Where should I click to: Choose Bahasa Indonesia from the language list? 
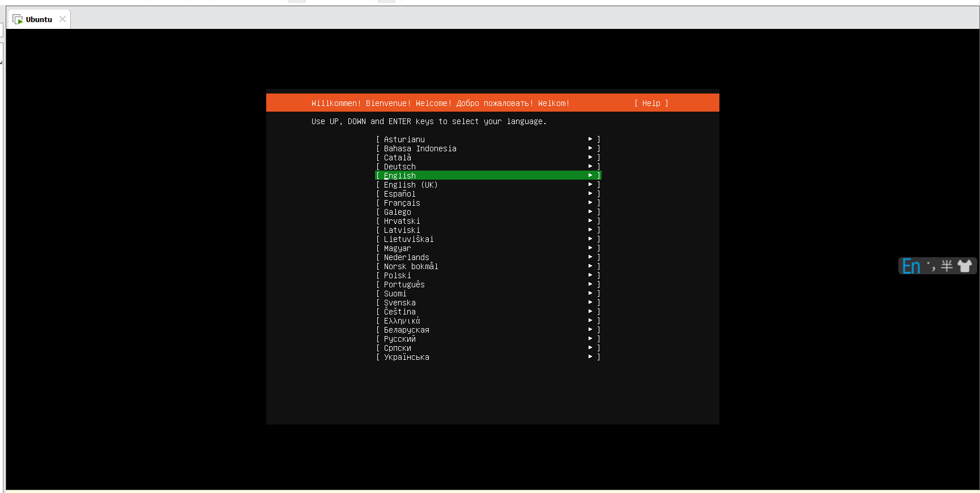[488, 148]
